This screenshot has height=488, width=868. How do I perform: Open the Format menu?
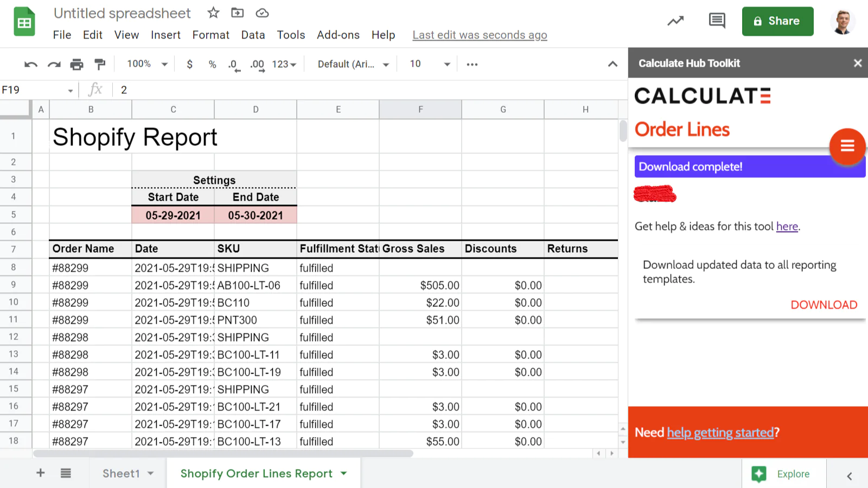(211, 35)
